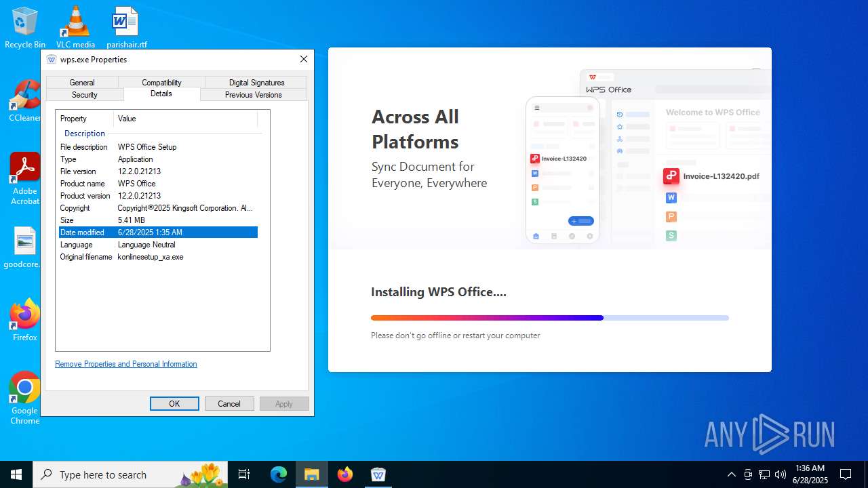Show hidden system tray icons
The image size is (868, 488).
tap(731, 474)
